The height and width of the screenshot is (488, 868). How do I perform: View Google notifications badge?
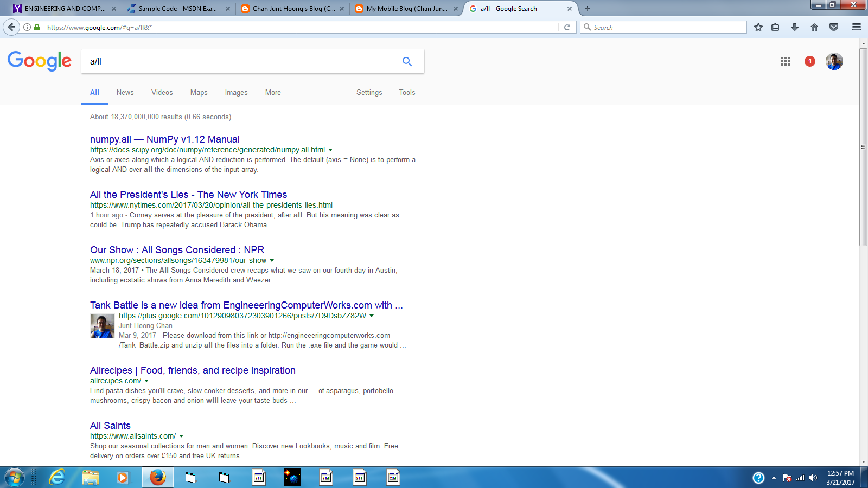(x=810, y=61)
